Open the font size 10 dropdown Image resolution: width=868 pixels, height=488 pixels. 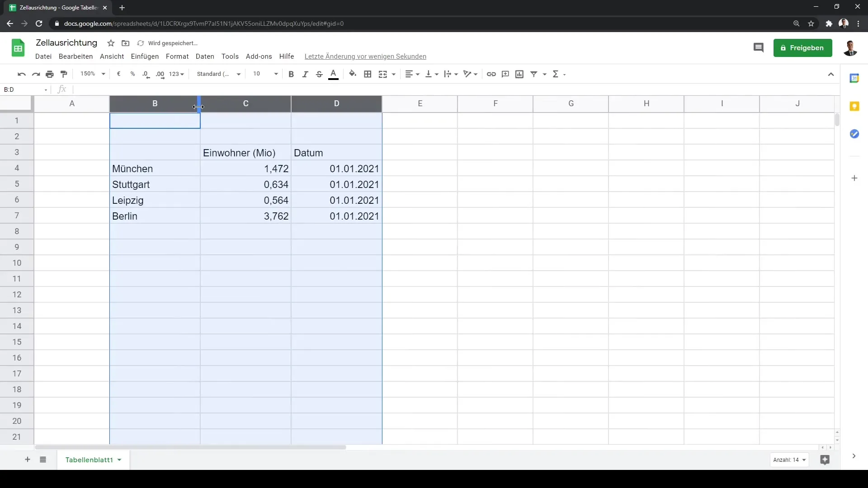pos(265,74)
